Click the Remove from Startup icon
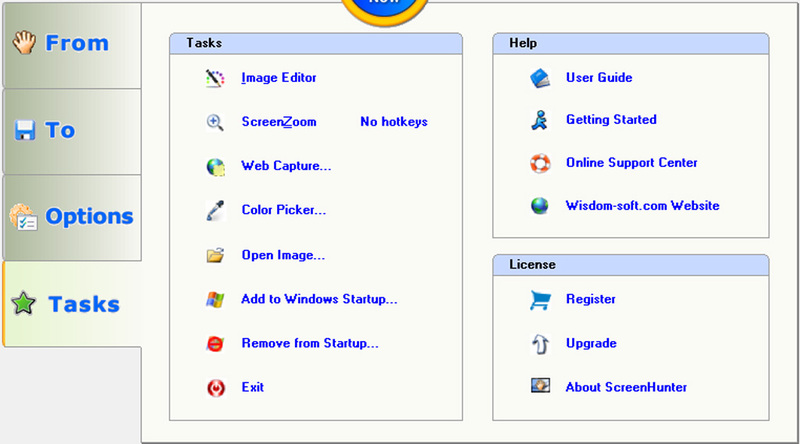Image resolution: width=800 pixels, height=444 pixels. tap(215, 343)
